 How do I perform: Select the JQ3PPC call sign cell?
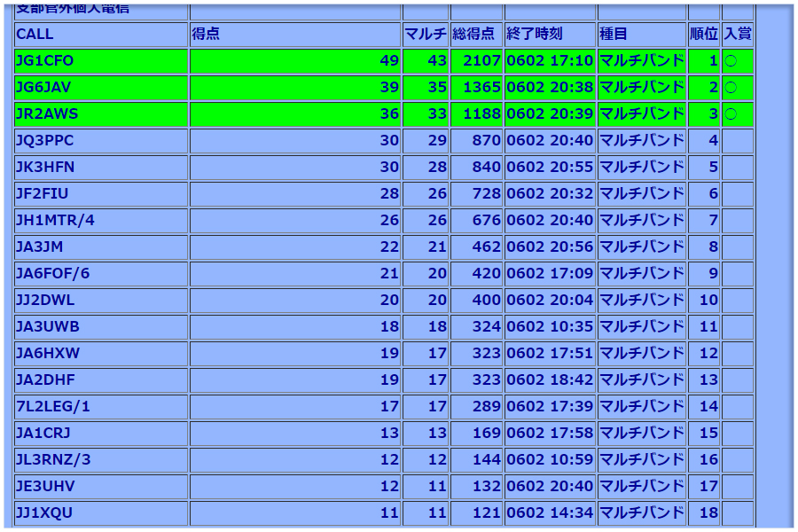(101, 141)
